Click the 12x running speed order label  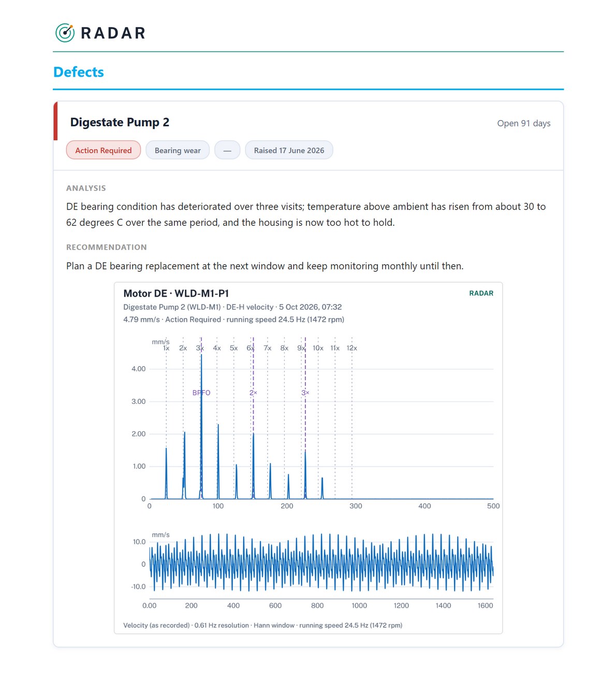click(x=352, y=348)
